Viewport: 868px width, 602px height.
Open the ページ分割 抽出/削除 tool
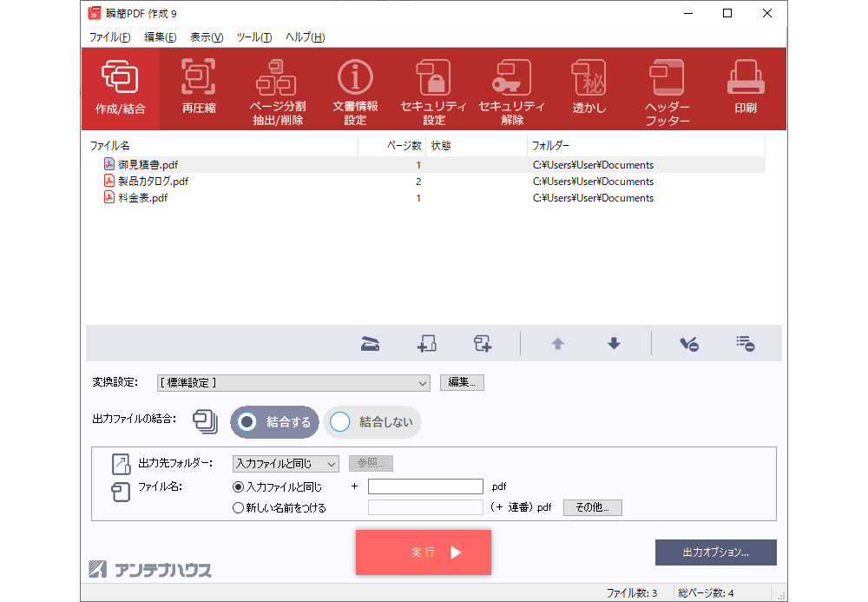click(278, 89)
